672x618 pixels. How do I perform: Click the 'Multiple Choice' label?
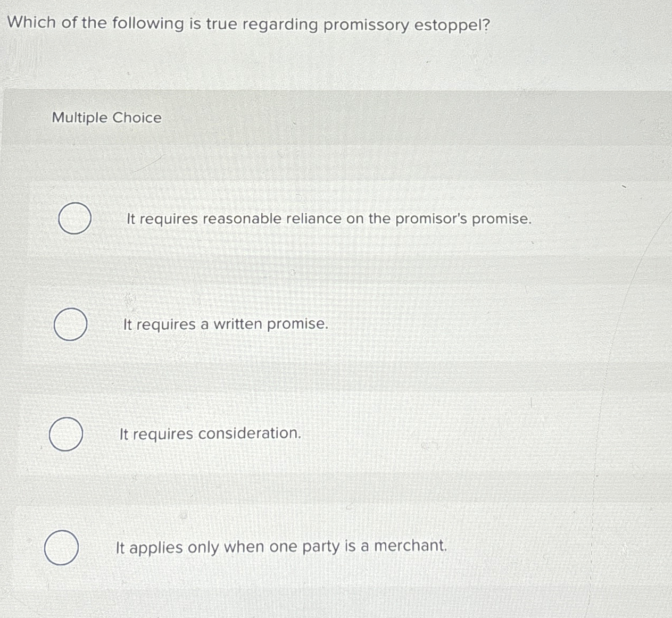pyautogui.click(x=106, y=118)
